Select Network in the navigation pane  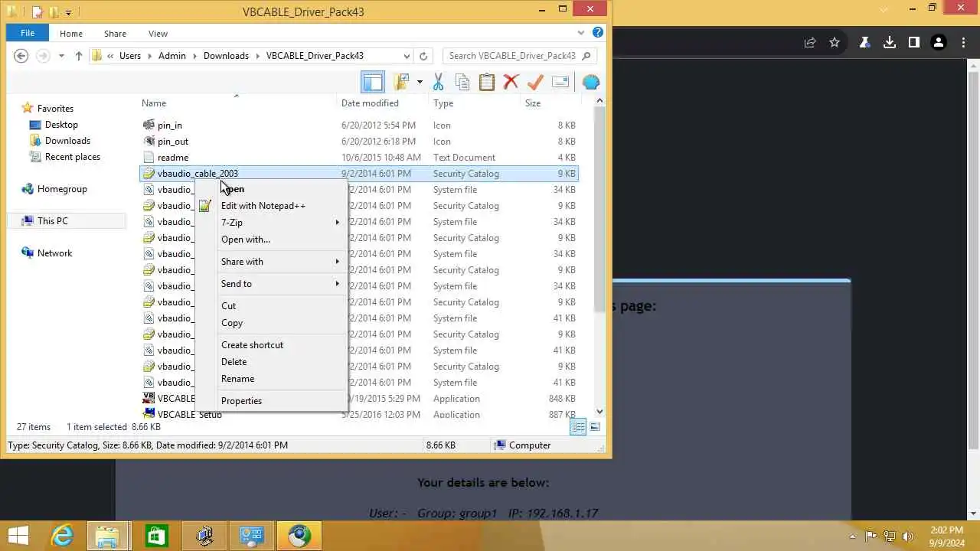tap(54, 253)
